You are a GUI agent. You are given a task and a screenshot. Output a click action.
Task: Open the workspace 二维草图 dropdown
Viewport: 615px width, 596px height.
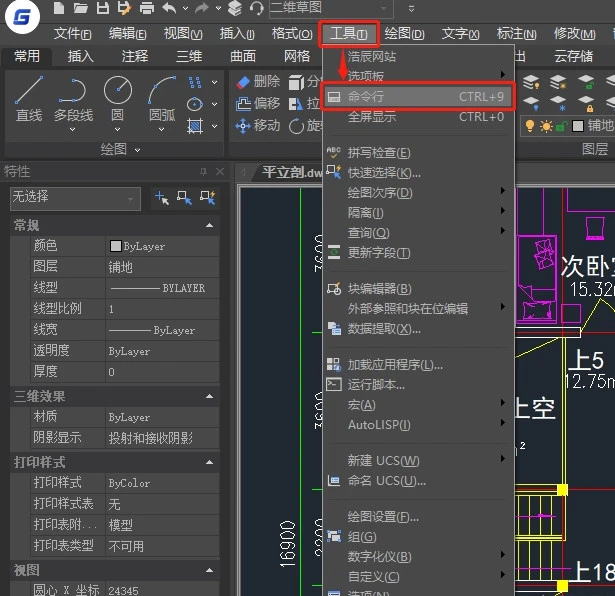pyautogui.click(x=383, y=8)
